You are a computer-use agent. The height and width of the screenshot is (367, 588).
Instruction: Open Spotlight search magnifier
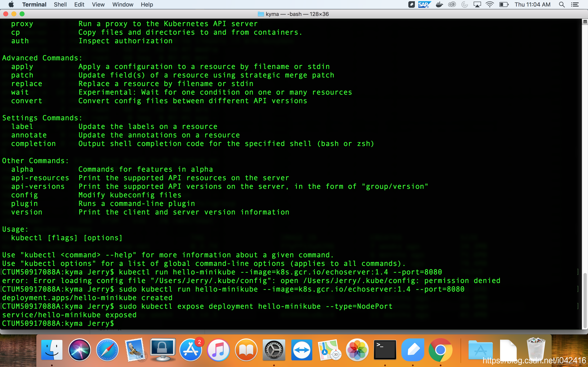pyautogui.click(x=562, y=5)
